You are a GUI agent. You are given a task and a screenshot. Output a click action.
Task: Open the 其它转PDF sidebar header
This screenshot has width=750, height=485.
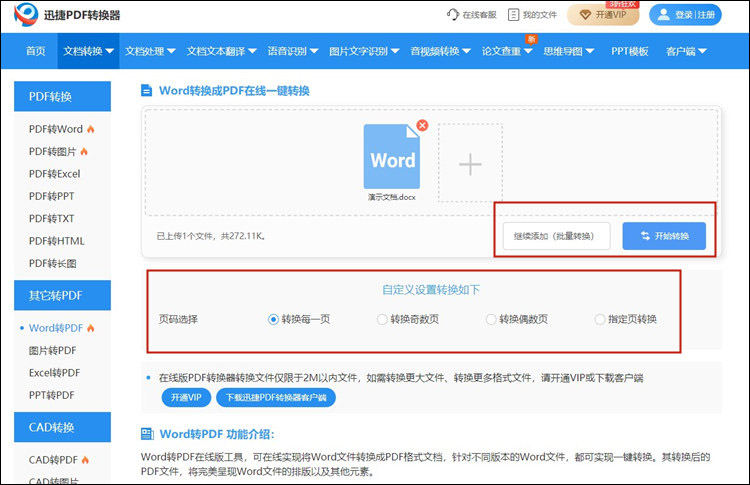click(x=62, y=295)
